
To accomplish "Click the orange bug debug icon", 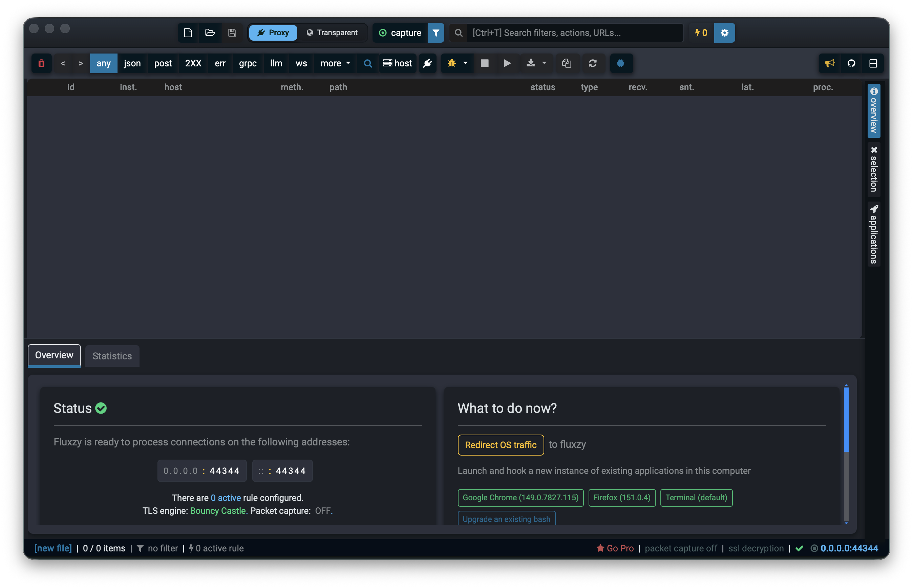I will click(452, 63).
